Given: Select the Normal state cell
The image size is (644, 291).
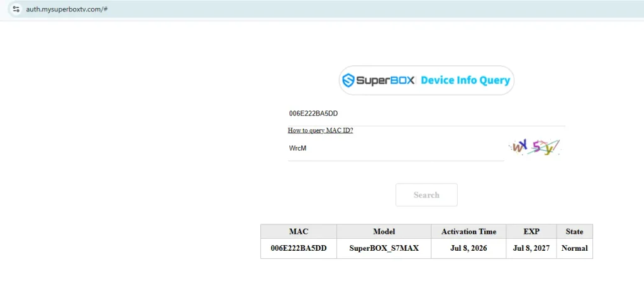Looking at the screenshot, I should (575, 248).
